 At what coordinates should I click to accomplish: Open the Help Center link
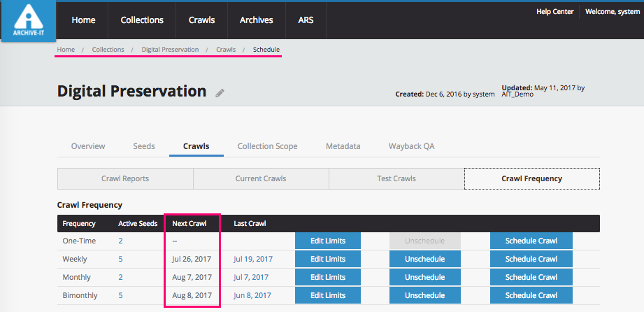[x=554, y=11]
